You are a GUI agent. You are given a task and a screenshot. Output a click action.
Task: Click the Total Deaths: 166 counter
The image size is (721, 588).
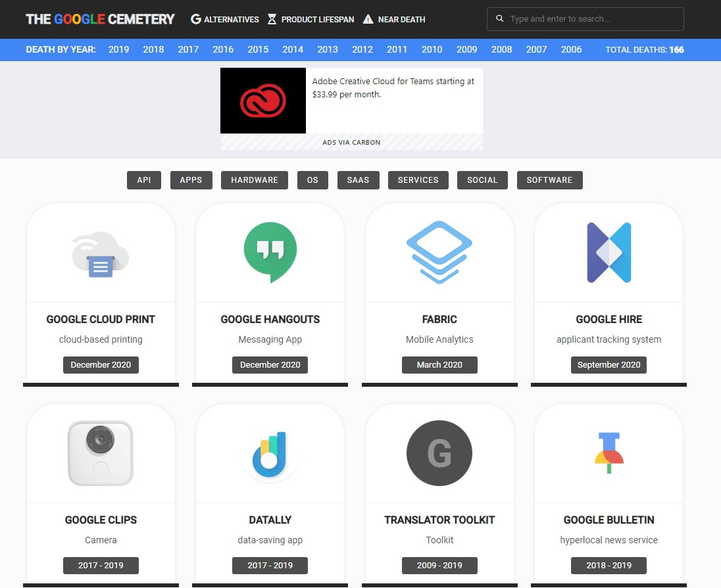645,49
